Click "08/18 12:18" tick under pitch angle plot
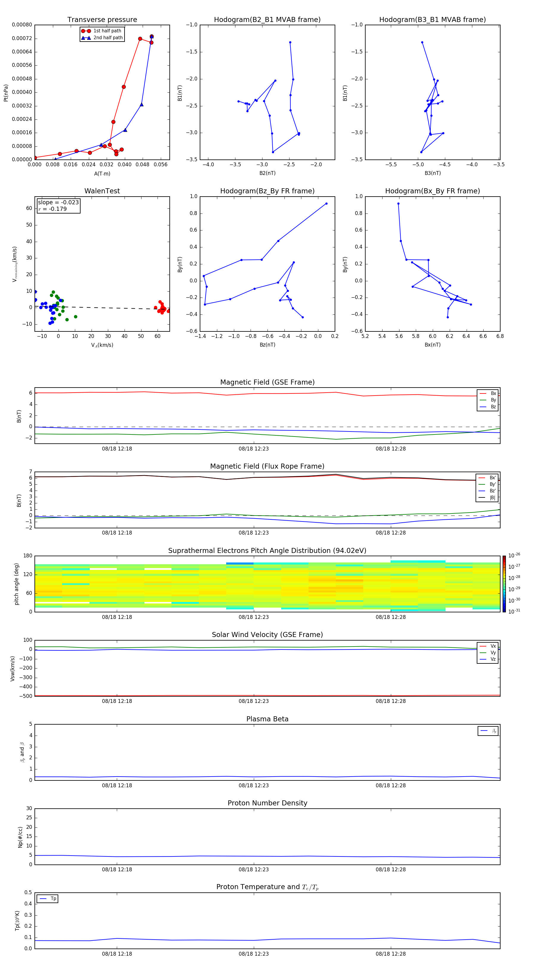This screenshot has width=535, height=980. point(117,617)
